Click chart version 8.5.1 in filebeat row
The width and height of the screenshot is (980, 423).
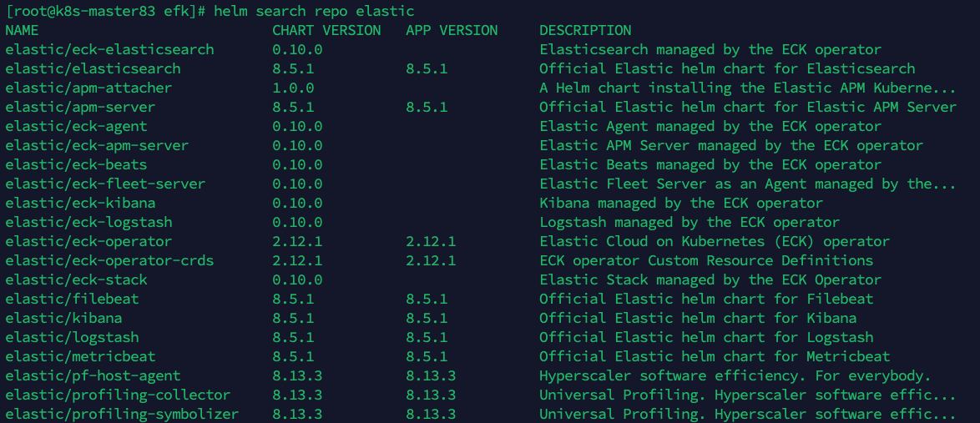click(293, 300)
